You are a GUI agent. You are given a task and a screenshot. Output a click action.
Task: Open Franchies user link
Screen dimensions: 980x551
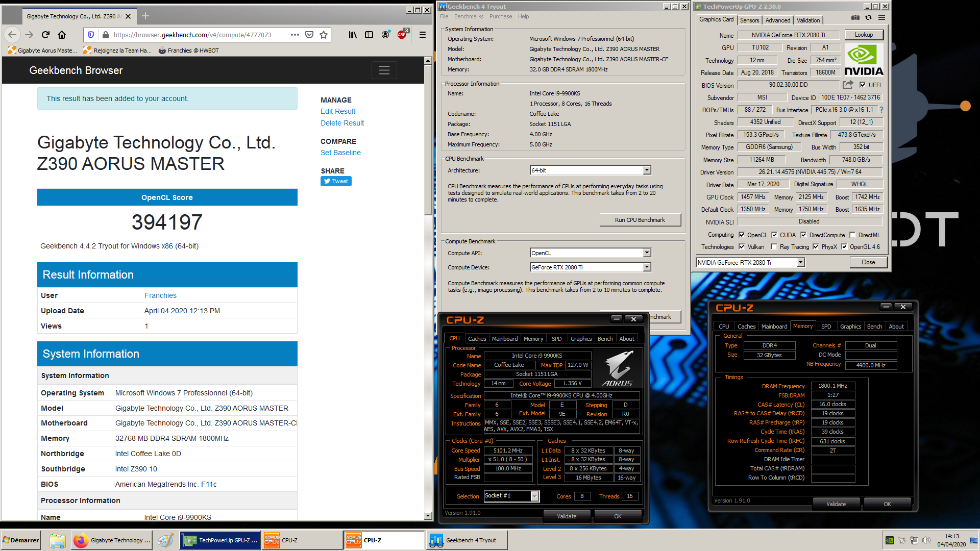(160, 295)
